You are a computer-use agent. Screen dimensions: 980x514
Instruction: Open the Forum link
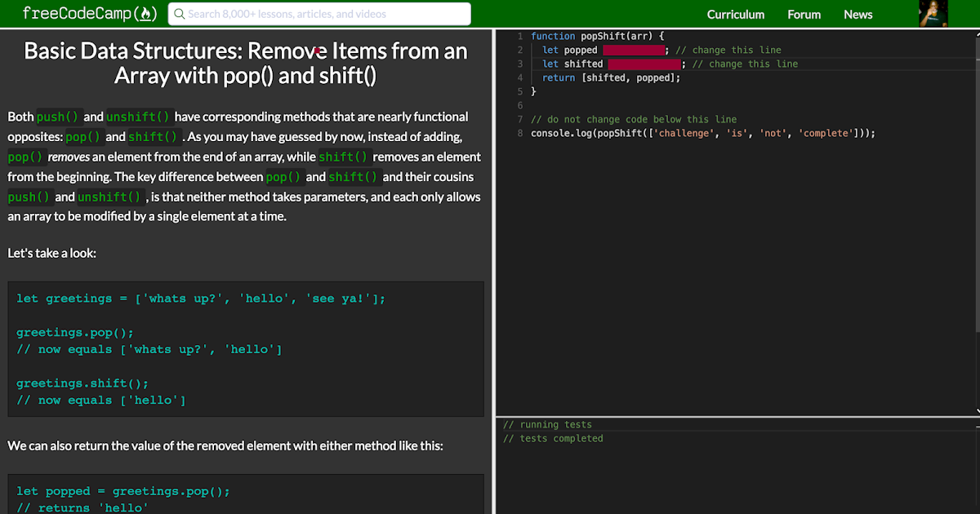(x=804, y=14)
